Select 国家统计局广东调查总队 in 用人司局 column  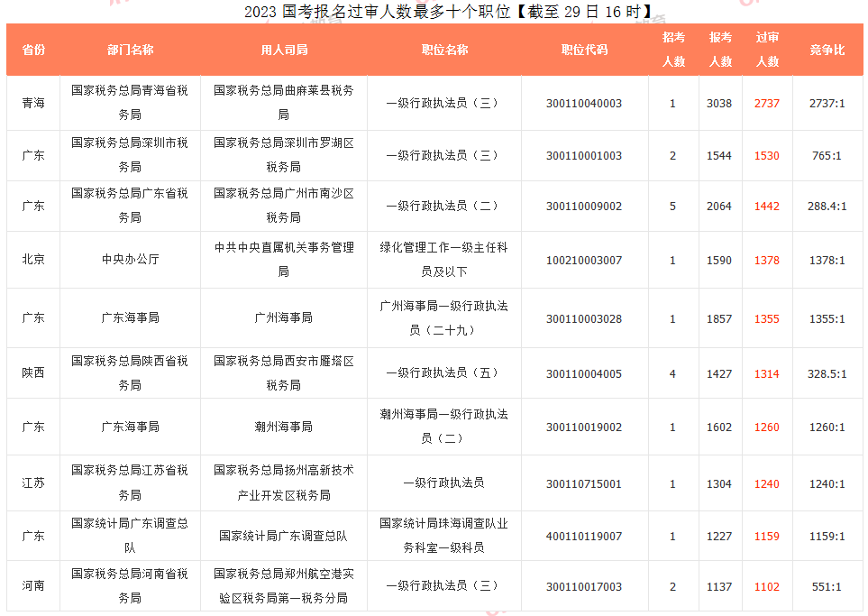coord(283,537)
